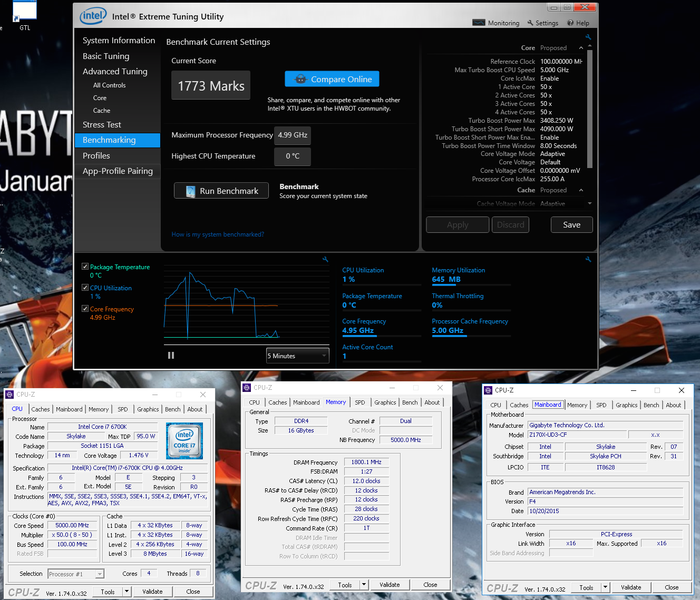Viewport: 700px width, 600px height.
Task: Open Basic Tuning section
Action: point(106,56)
